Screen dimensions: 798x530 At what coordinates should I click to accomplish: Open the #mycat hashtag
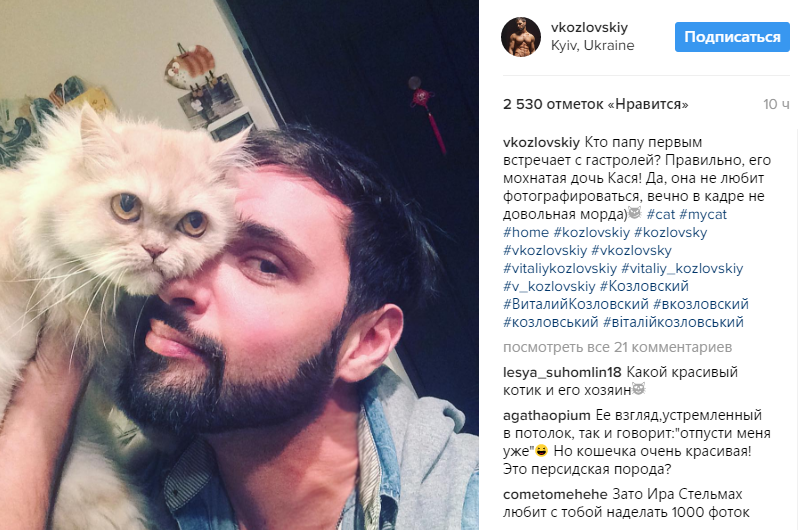coord(703,214)
